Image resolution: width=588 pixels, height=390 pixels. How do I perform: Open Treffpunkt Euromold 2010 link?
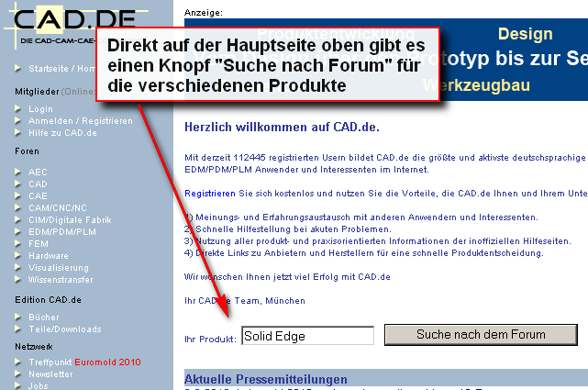pyautogui.click(x=84, y=362)
